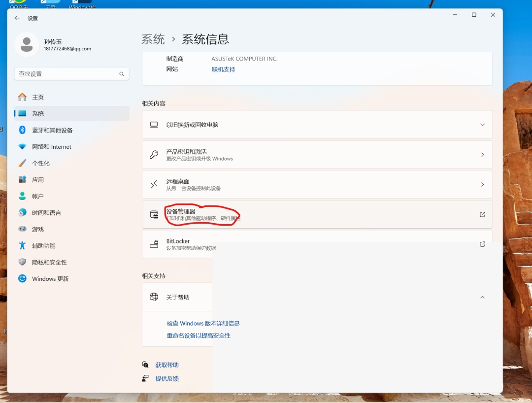This screenshot has width=532, height=403.
Task: Open 辅助功能 settings page
Action: click(71, 246)
